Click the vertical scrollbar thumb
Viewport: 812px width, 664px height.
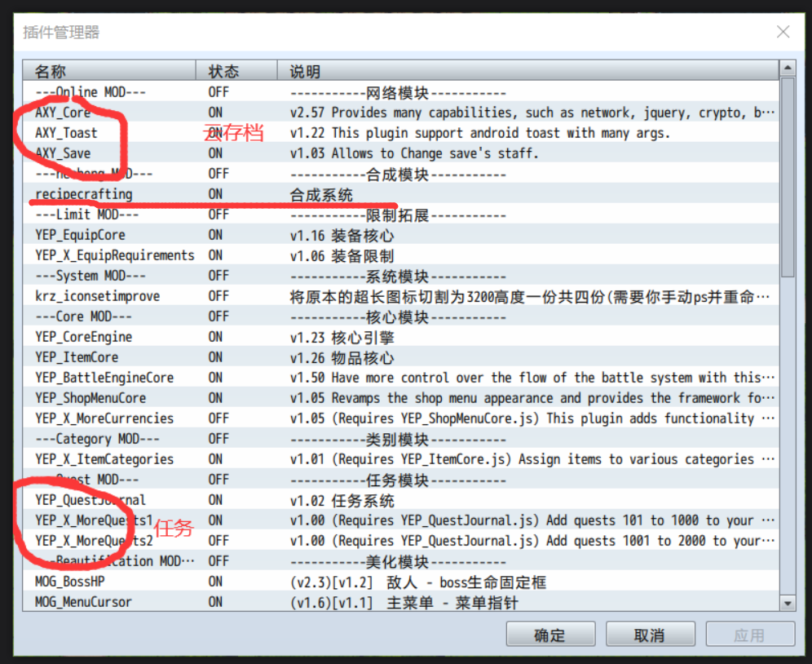tap(788, 177)
